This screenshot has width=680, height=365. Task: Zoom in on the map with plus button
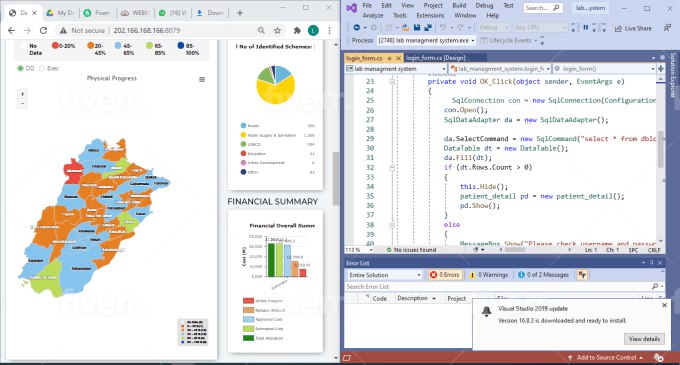[23, 94]
